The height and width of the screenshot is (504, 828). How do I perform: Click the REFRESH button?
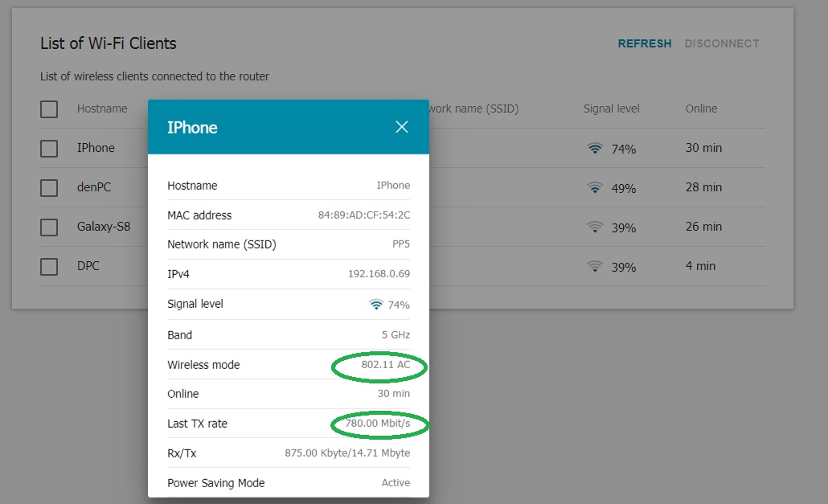(x=644, y=43)
